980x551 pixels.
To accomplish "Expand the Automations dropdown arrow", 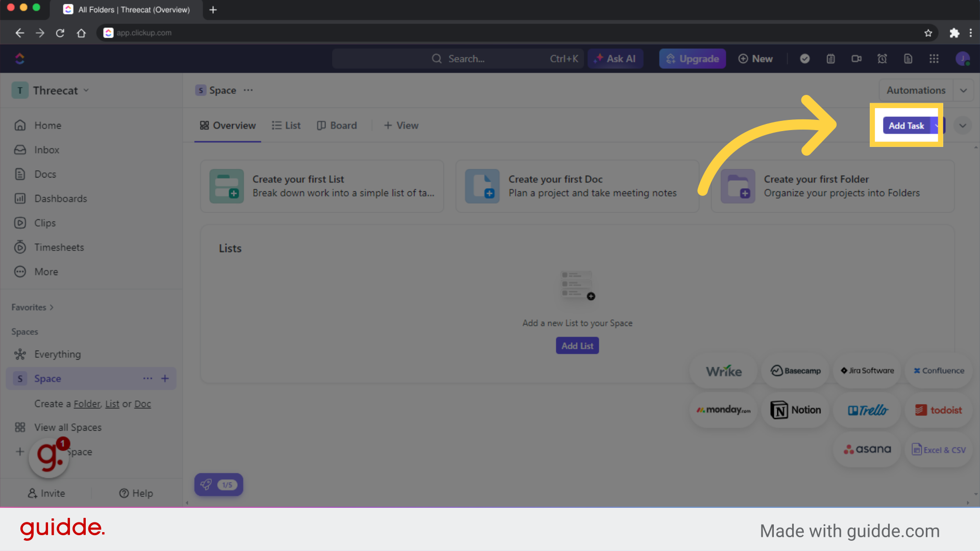I will coord(963,90).
